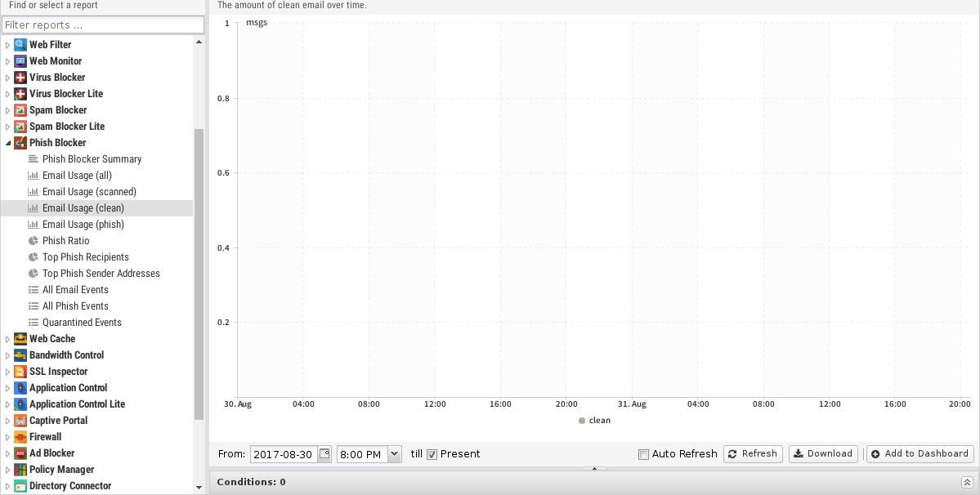
Task: Click the Web Monitor icon
Action: pyautogui.click(x=20, y=61)
